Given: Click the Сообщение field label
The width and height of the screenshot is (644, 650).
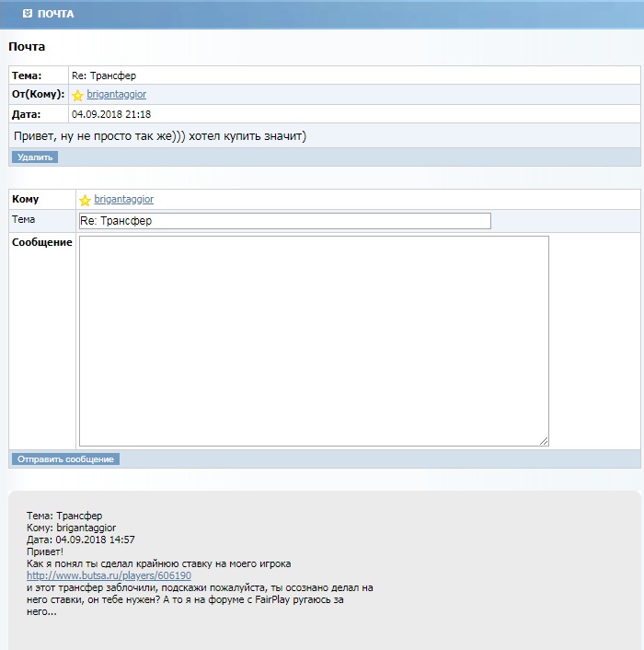Looking at the screenshot, I should coord(41,243).
